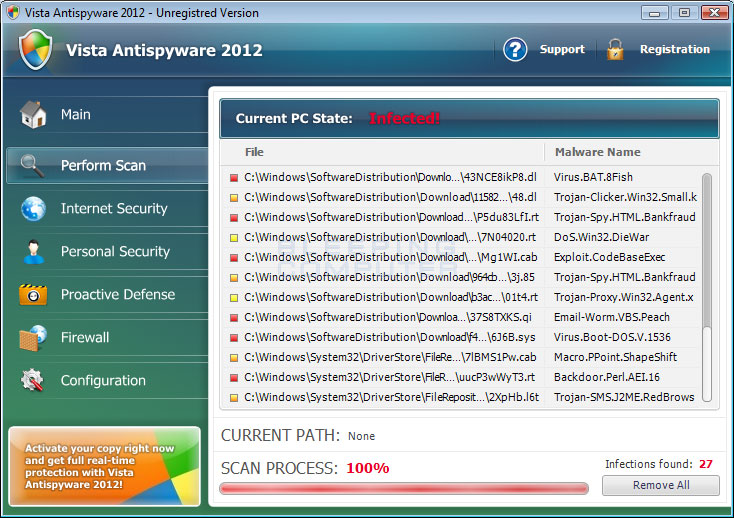The height and width of the screenshot is (518, 734).
Task: Click yellow marker beside 7N04020.rt
Action: tap(234, 238)
